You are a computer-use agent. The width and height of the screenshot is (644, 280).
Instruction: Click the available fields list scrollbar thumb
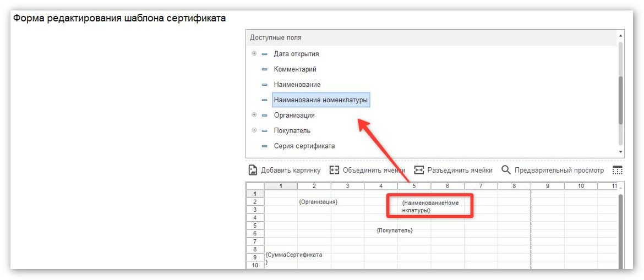click(620, 100)
